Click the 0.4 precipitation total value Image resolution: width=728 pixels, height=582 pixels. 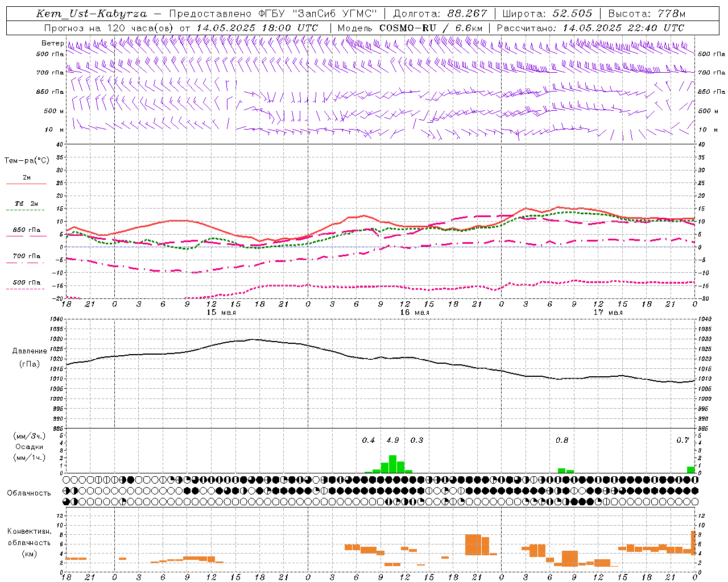point(369,440)
